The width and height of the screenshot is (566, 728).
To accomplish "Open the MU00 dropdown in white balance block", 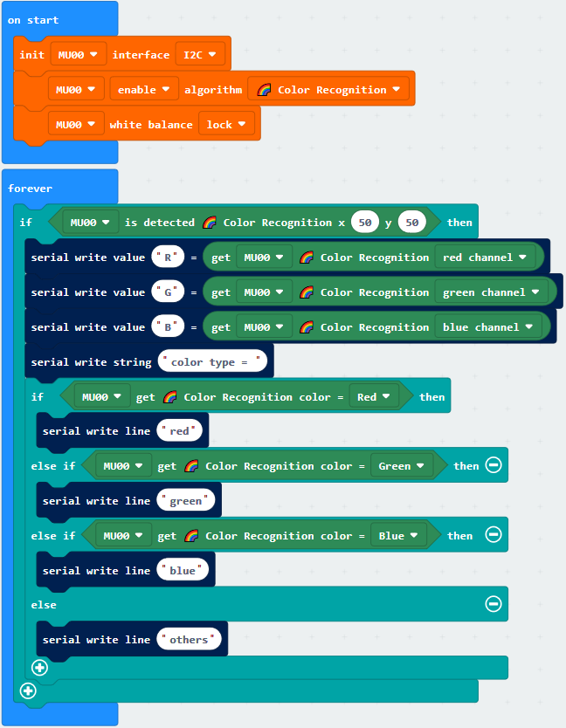I will 76,125.
